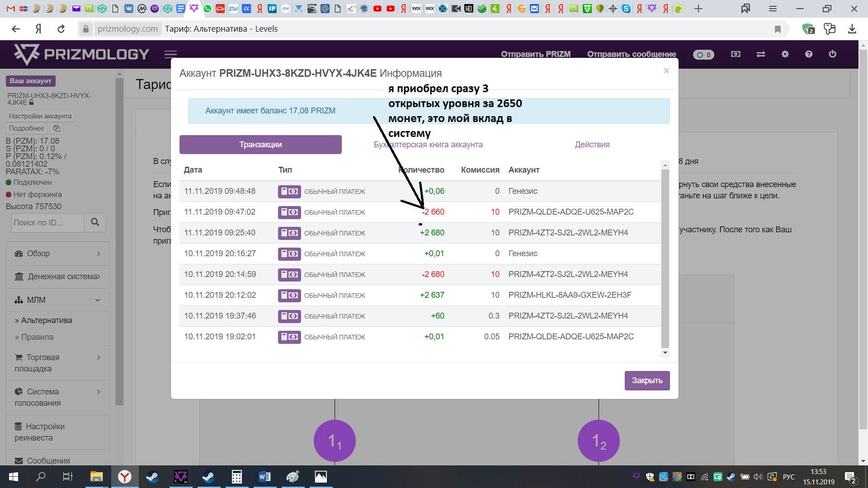Open Альтернатива submenu item
Viewport: 868px width, 488px height.
47,320
